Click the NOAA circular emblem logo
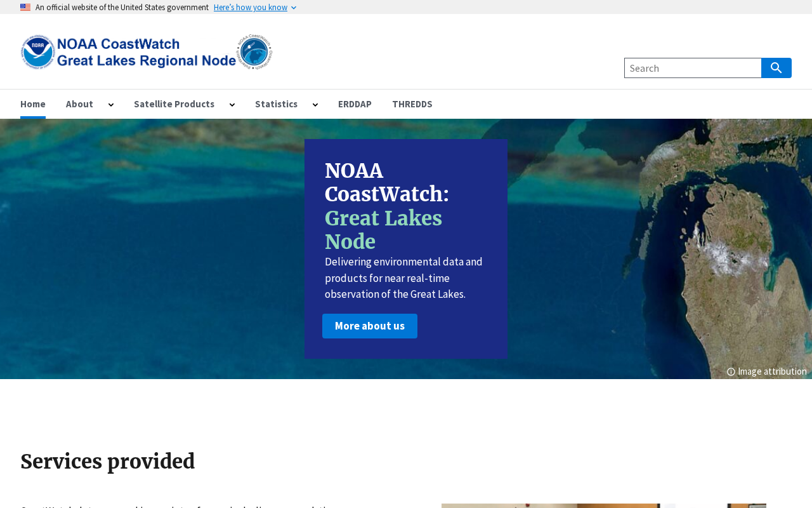Viewport: 812px width, 508px height. click(38, 51)
